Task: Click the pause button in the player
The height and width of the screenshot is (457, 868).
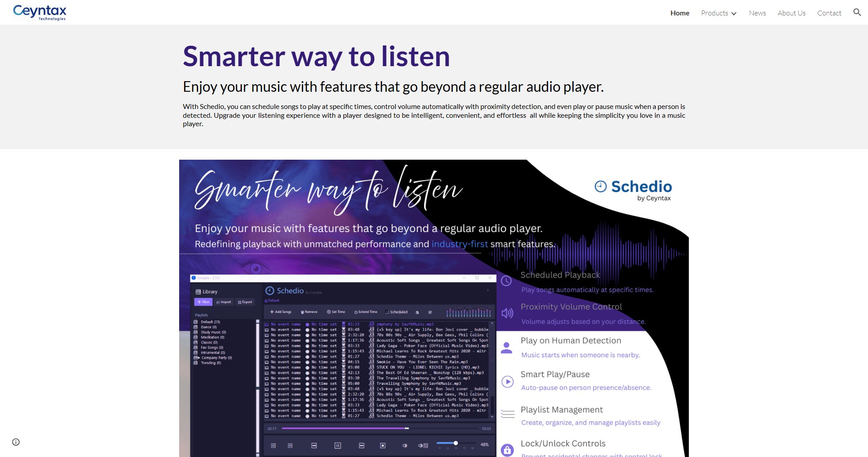Action: (338, 446)
